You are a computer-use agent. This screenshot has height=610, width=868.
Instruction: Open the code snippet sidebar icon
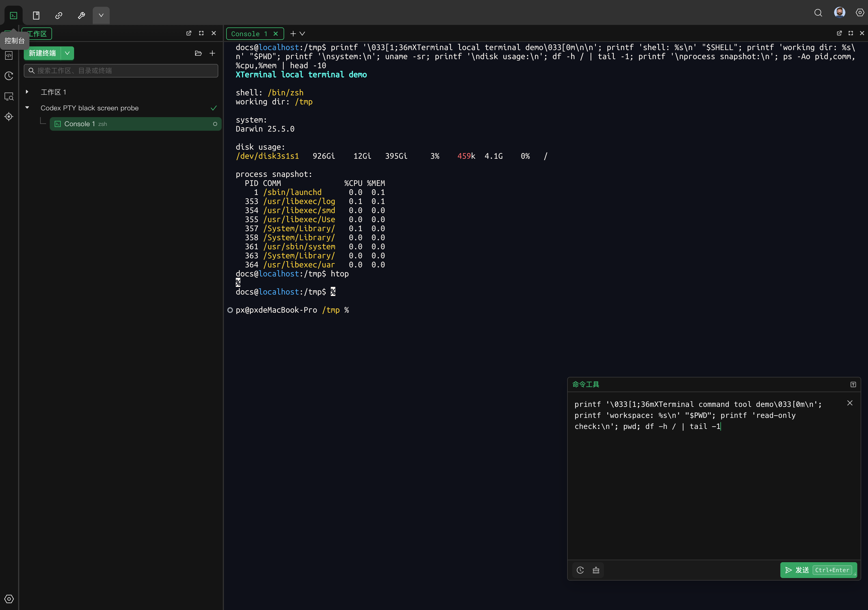coord(9,56)
